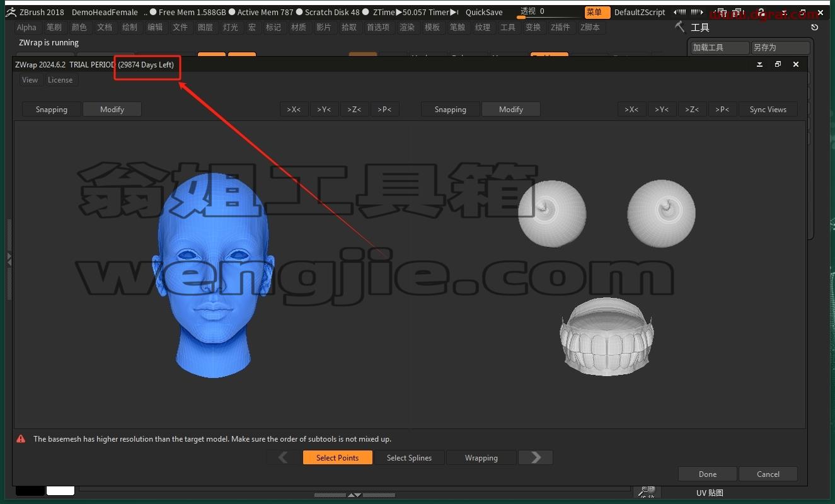Open the 文件 file menu

point(180,27)
